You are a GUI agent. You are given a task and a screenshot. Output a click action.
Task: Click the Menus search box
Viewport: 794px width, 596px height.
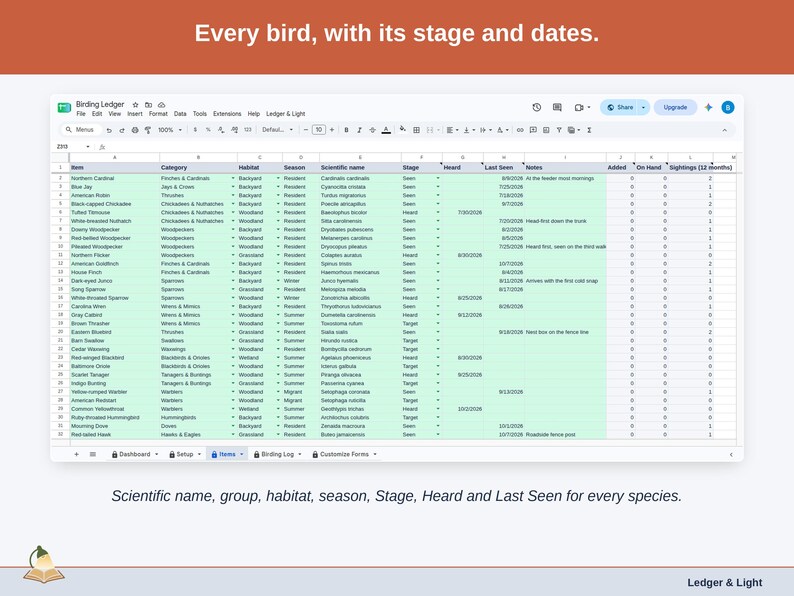point(81,130)
